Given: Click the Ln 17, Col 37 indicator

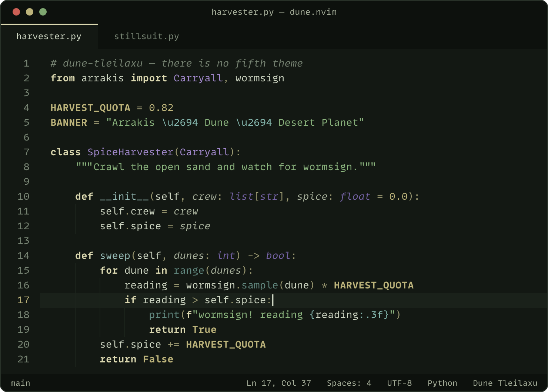Looking at the screenshot, I should pos(279,383).
